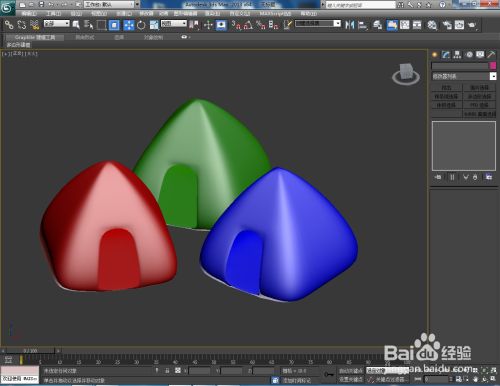Image resolution: width=500 pixels, height=386 pixels.
Task: Toggle Pin Stack under the modifier stack
Action: [438, 177]
